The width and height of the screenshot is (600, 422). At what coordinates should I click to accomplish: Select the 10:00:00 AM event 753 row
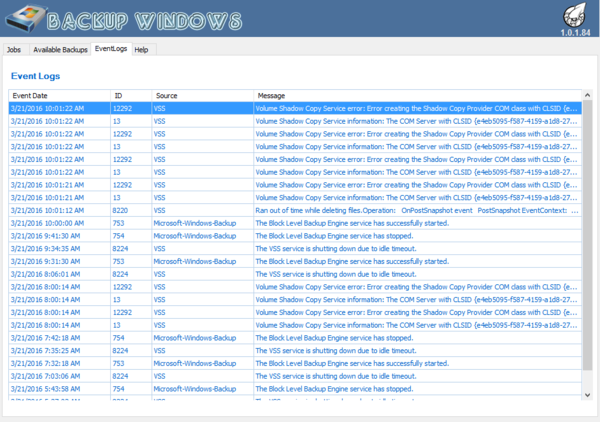(x=295, y=223)
